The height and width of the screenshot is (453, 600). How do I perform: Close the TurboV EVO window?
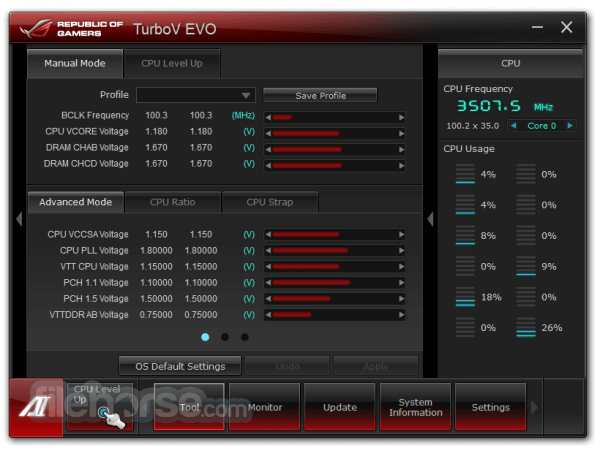click(x=566, y=27)
